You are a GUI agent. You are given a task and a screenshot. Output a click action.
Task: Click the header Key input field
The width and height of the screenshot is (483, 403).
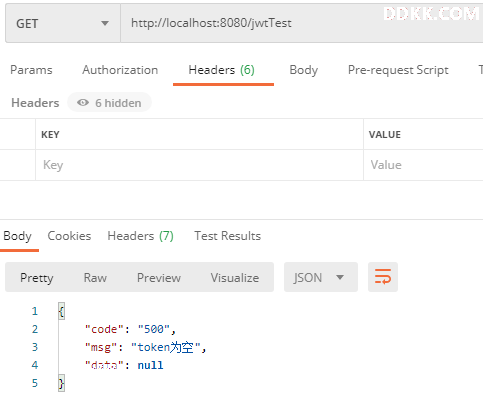tap(199, 165)
